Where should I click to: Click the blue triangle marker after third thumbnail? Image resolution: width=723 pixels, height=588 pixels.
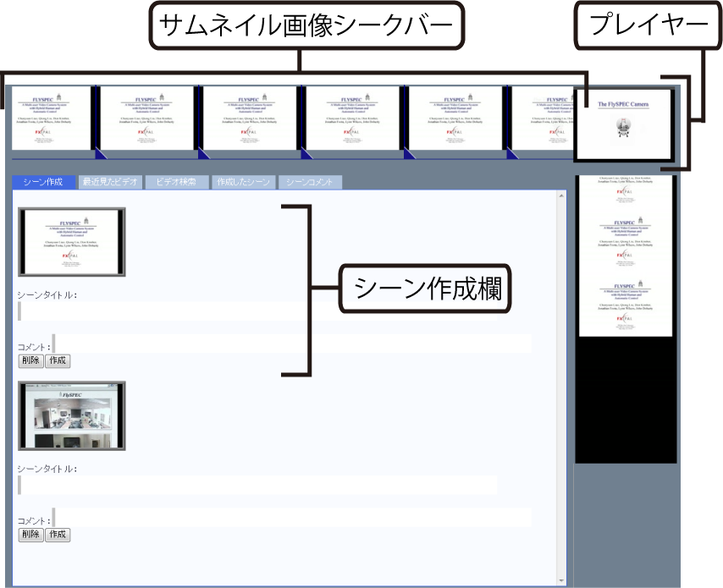coord(306,153)
